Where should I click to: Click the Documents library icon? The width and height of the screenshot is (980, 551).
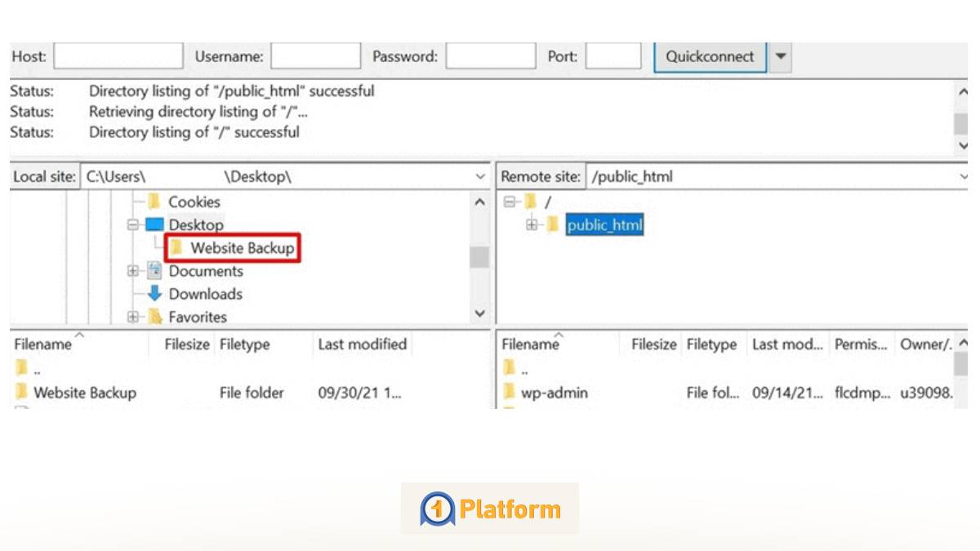click(156, 270)
